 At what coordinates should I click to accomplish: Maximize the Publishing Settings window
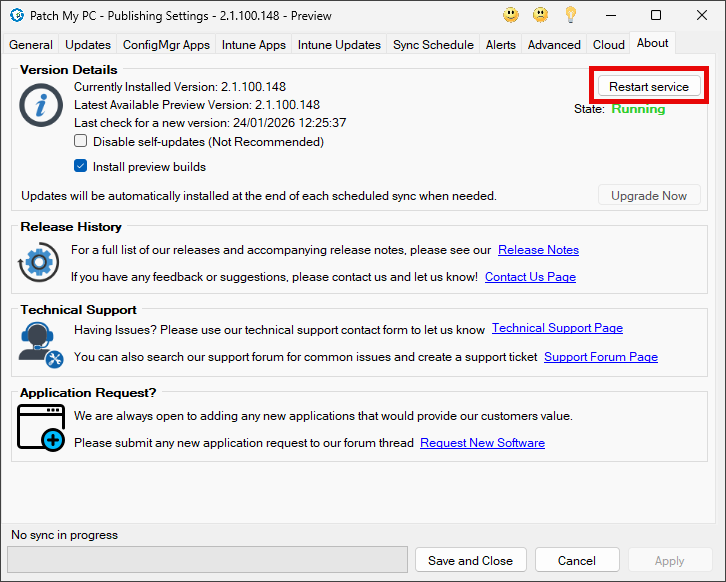tap(656, 15)
